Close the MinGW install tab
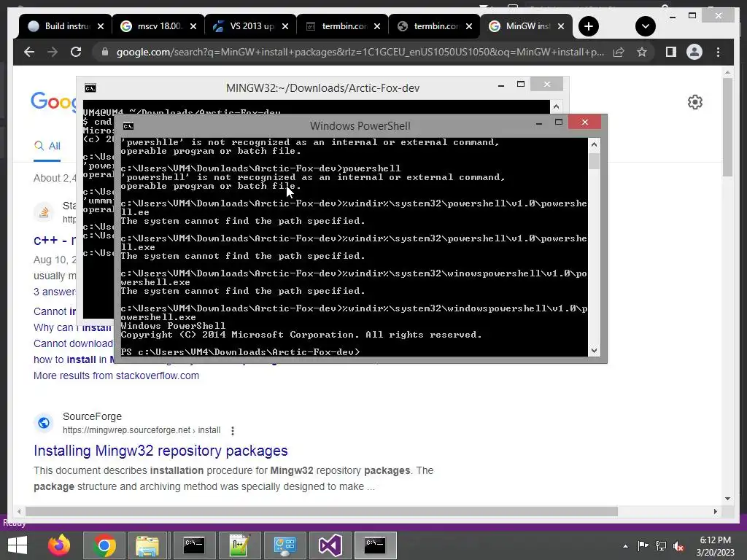 coord(561,26)
